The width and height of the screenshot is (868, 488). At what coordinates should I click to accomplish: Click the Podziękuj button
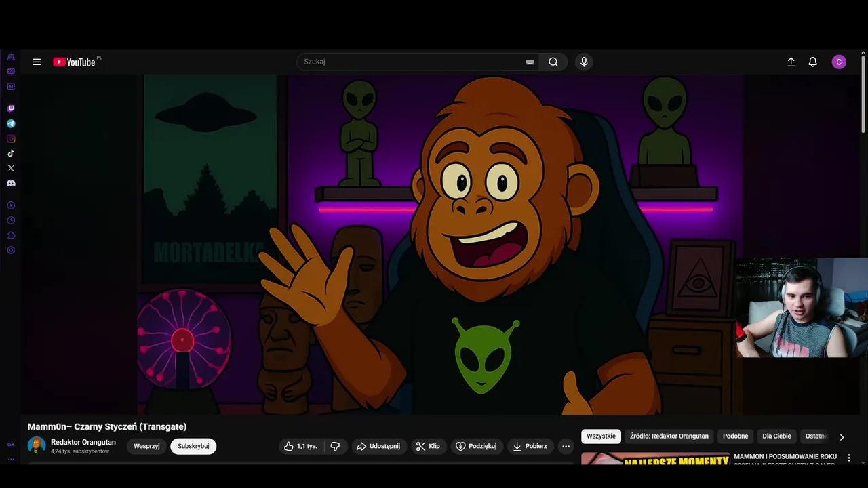(x=476, y=446)
